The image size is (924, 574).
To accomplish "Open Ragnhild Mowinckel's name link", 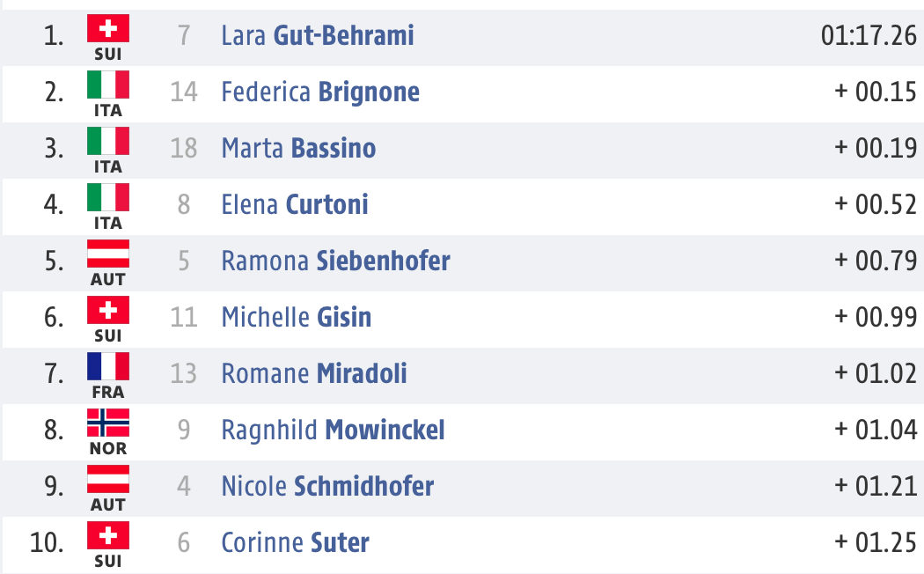I will 333,430.
